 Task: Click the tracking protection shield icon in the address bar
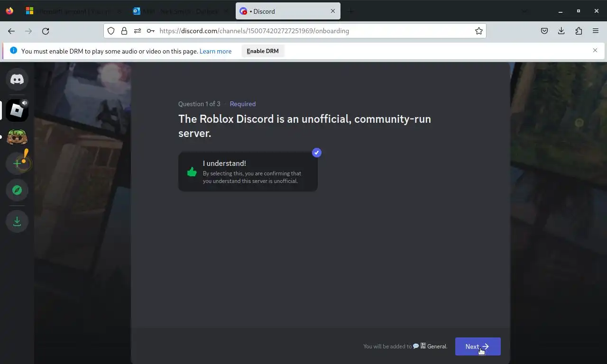(x=111, y=31)
